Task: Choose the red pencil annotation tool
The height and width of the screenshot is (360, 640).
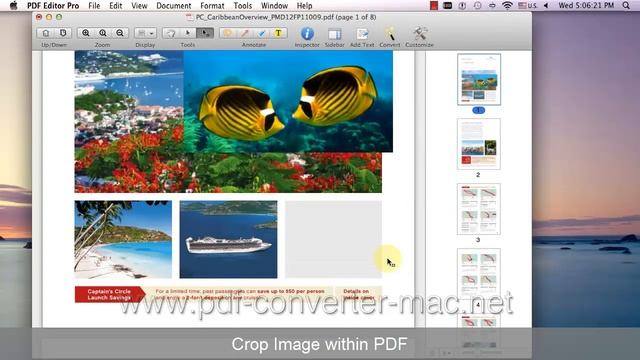Action: [245, 33]
